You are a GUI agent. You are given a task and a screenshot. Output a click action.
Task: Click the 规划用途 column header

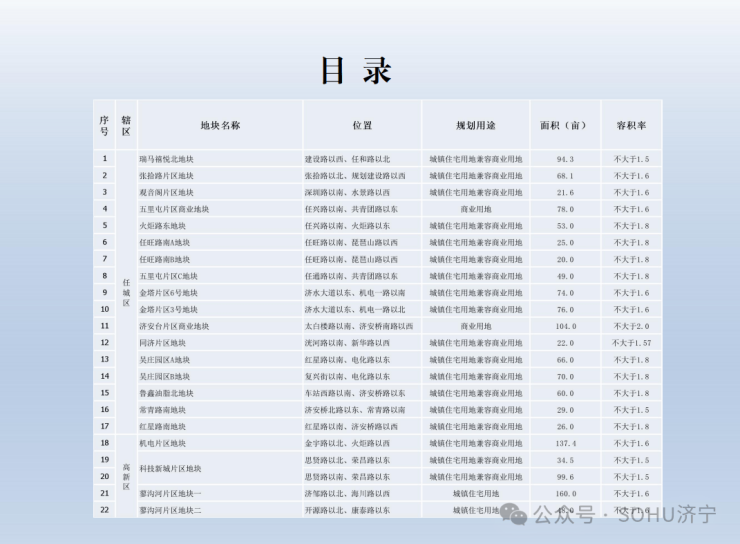coord(476,126)
